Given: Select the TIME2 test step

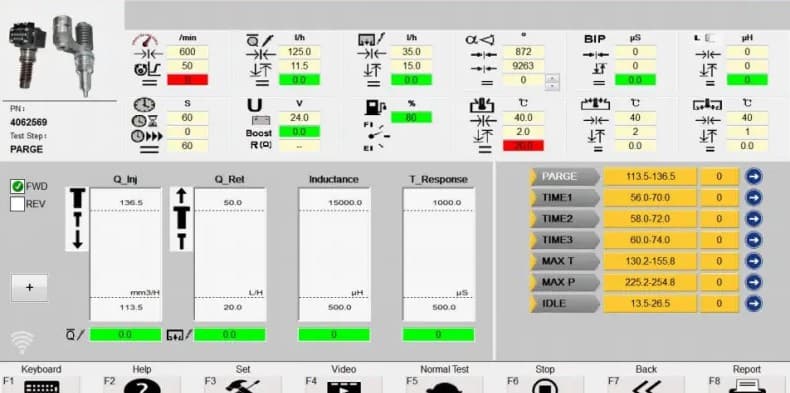Looking at the screenshot, I should [565, 219].
